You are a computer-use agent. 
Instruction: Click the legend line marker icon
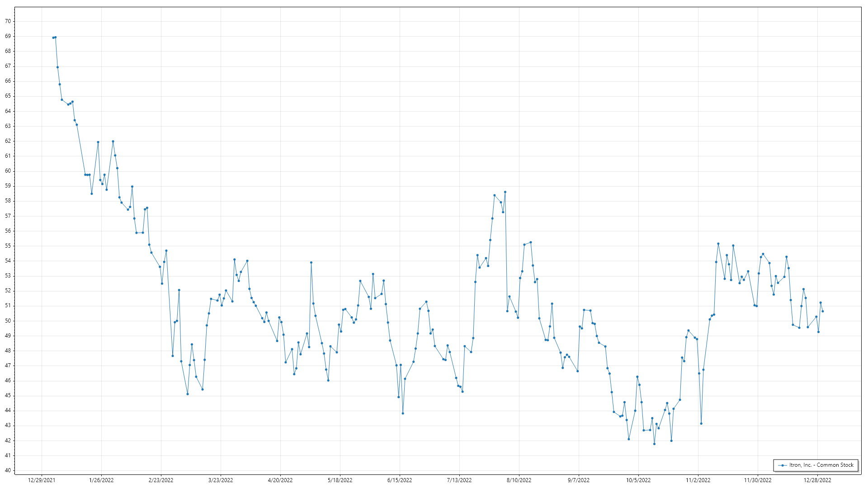pyautogui.click(x=783, y=465)
